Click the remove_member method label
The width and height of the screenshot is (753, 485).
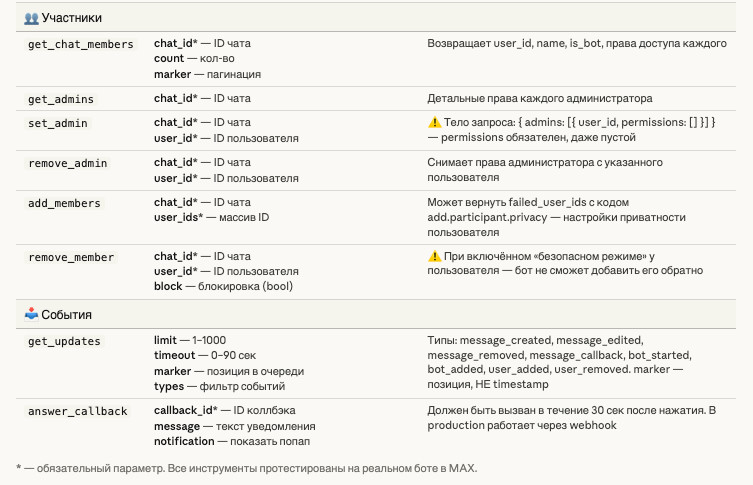tap(71, 257)
